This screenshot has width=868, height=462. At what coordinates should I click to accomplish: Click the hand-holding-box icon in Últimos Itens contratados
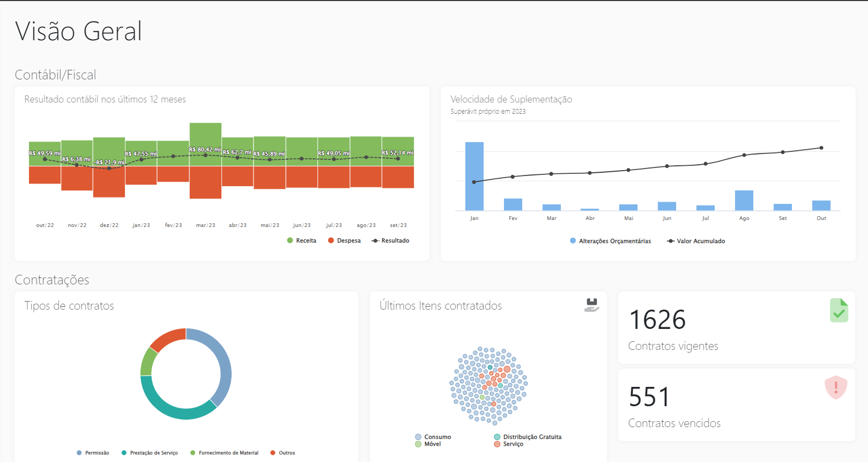click(591, 305)
